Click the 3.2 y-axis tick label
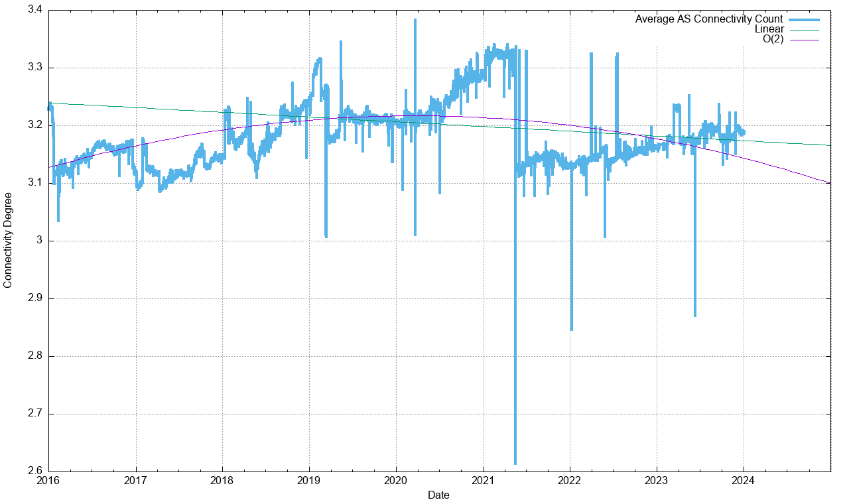849x504 pixels. pos(35,125)
